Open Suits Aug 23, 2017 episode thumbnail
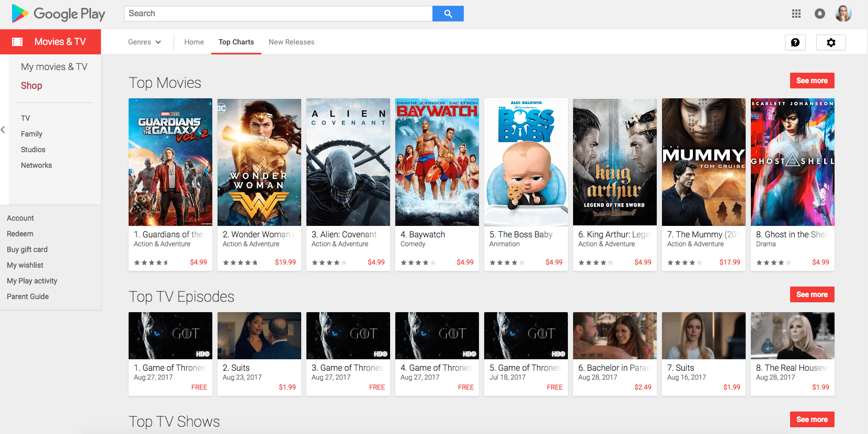This screenshot has height=434, width=868. [x=259, y=336]
